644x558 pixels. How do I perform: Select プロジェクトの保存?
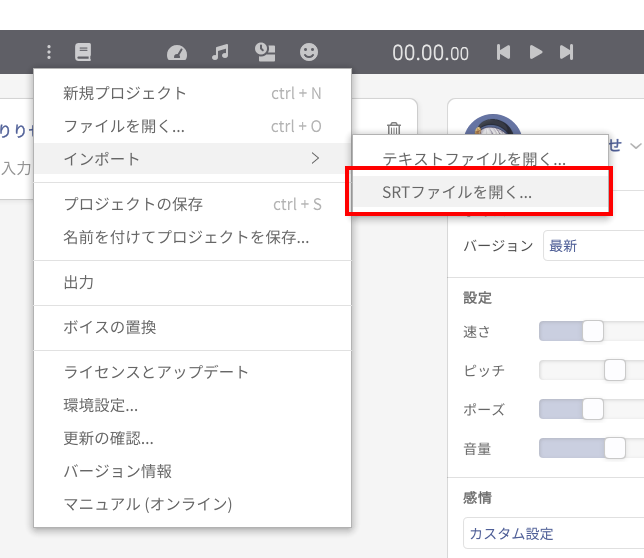point(192,204)
